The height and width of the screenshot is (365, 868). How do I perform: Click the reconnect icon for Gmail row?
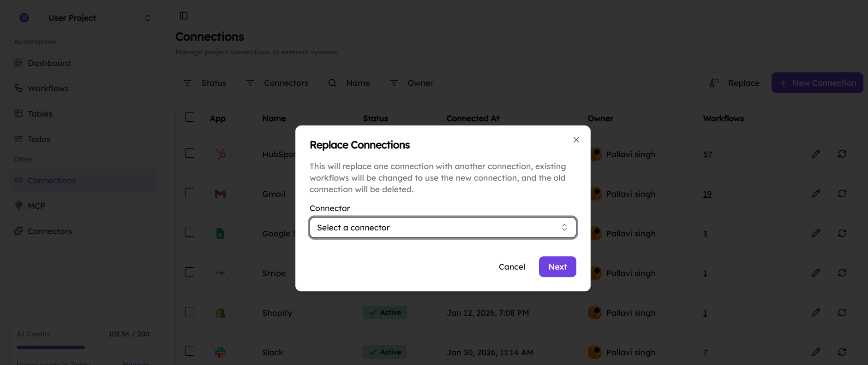(842, 194)
